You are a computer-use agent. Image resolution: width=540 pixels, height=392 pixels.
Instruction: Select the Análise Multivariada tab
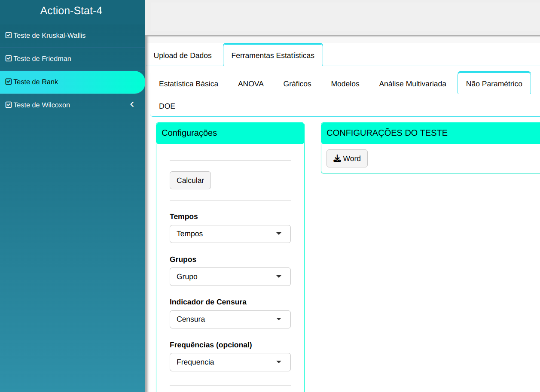[412, 84]
